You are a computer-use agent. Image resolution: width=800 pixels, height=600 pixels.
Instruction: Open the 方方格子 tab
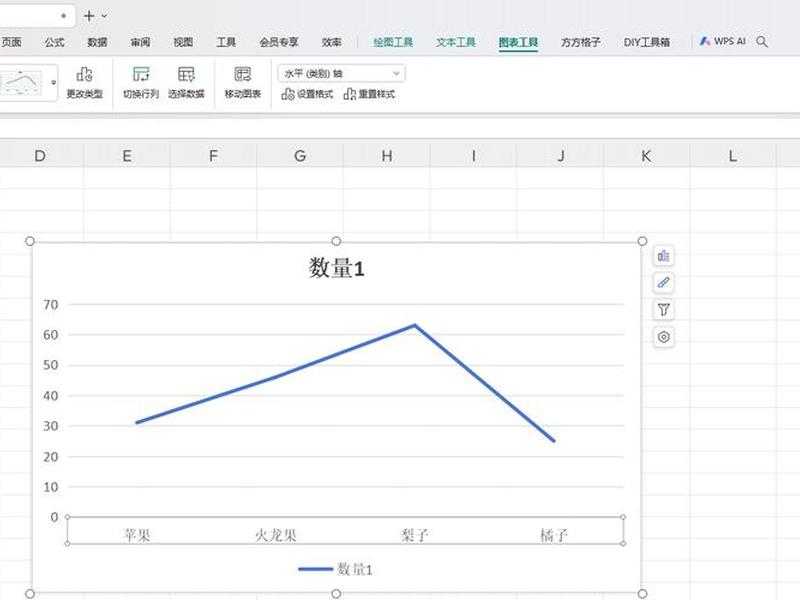pos(581,42)
